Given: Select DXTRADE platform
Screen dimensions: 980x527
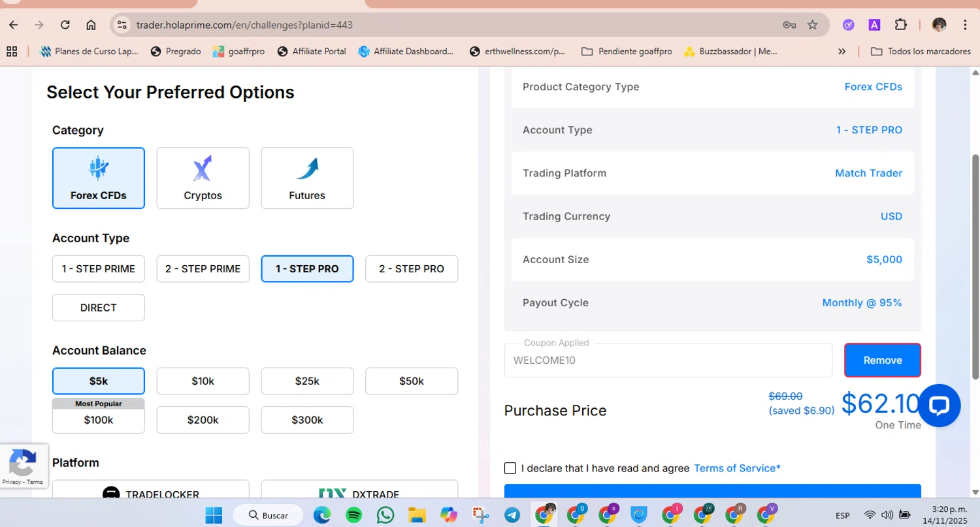Looking at the screenshot, I should 359,490.
